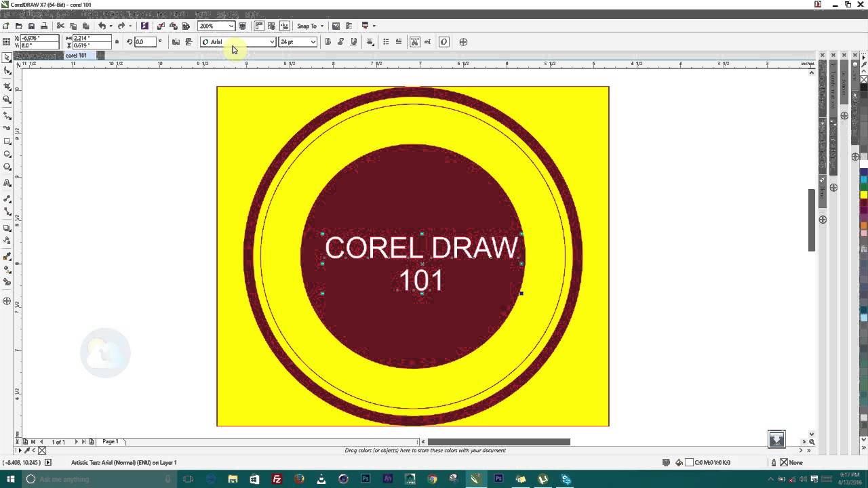868x488 pixels.
Task: Click the horizontal scrollbar thumb
Action: [x=498, y=442]
